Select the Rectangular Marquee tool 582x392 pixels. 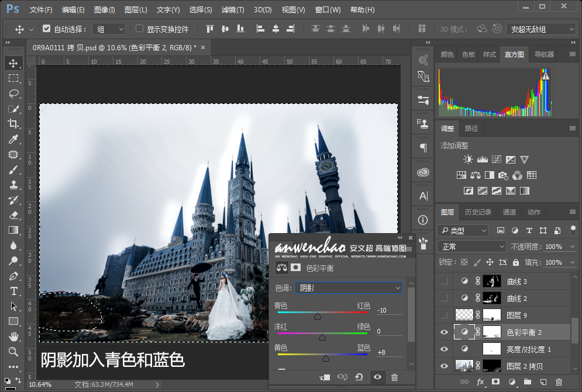(x=13, y=78)
